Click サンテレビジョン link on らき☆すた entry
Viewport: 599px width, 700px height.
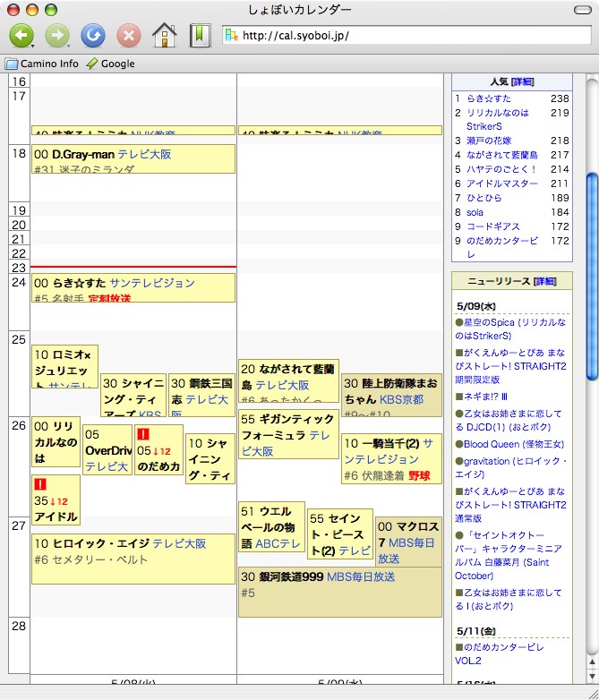152,283
